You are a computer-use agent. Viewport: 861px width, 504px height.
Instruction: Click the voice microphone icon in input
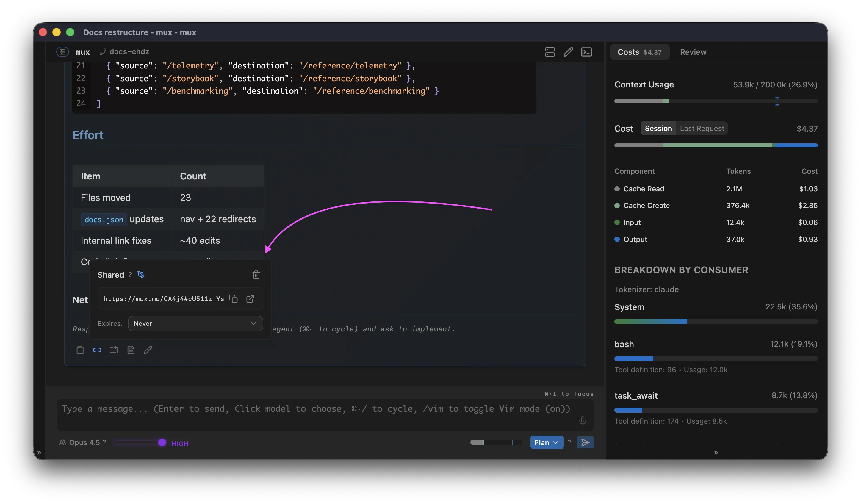(583, 420)
